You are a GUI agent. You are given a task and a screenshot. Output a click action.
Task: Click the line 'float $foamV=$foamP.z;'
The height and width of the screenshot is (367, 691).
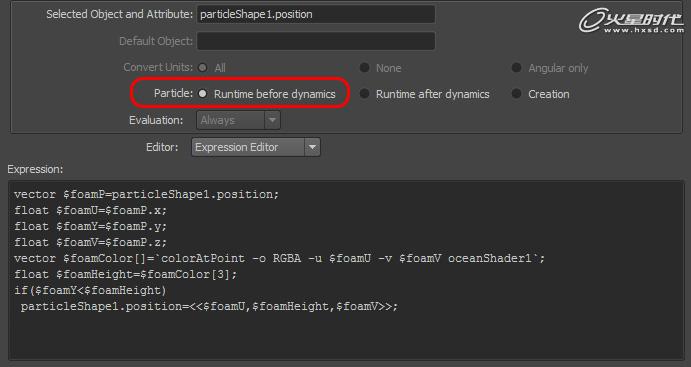[90, 242]
